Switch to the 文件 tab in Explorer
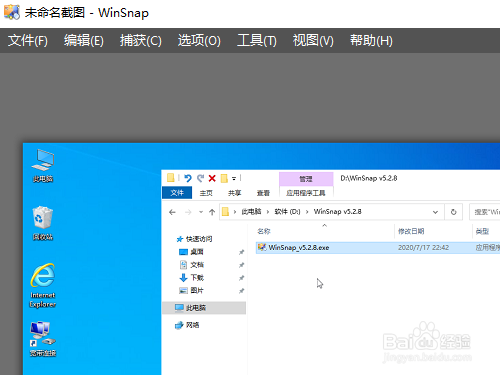This screenshot has width=500, height=375. click(177, 193)
